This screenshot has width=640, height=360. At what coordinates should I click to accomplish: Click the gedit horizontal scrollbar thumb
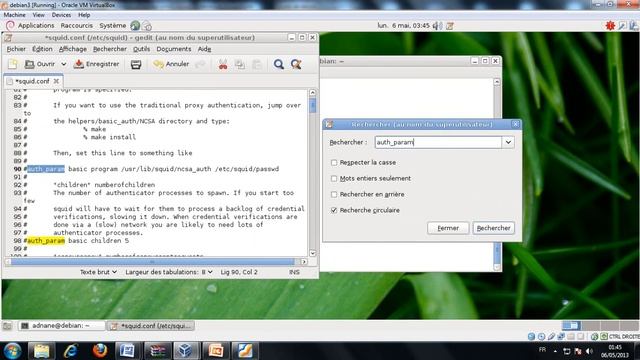[152, 262]
